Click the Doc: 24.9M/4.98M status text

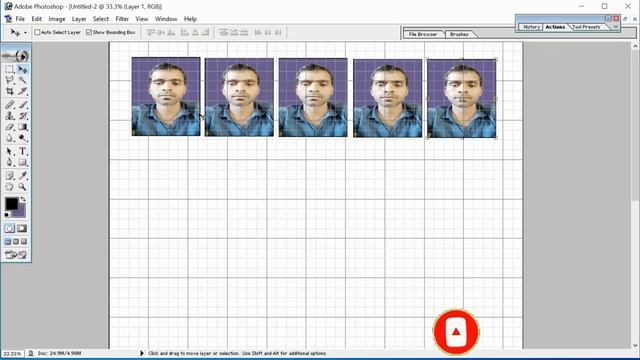60,353
